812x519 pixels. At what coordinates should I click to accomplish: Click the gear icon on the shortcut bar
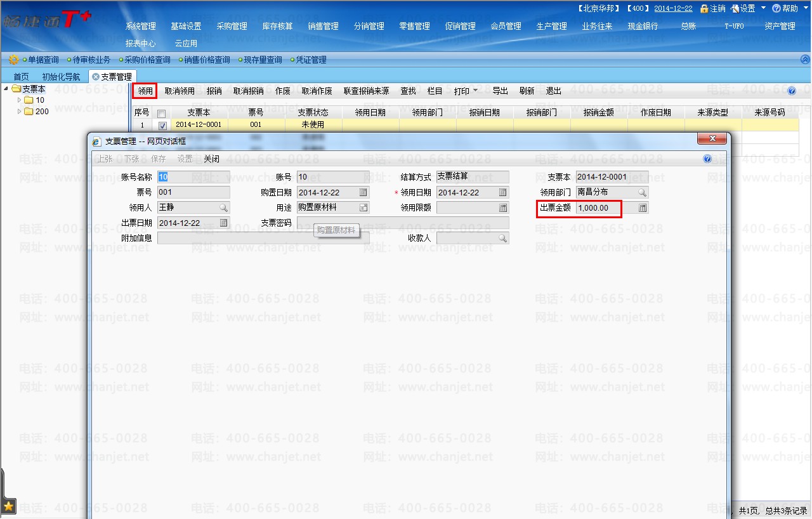pos(13,60)
